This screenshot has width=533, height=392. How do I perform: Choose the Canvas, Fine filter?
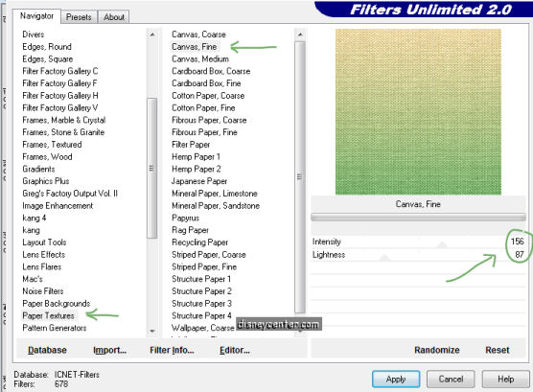click(194, 47)
